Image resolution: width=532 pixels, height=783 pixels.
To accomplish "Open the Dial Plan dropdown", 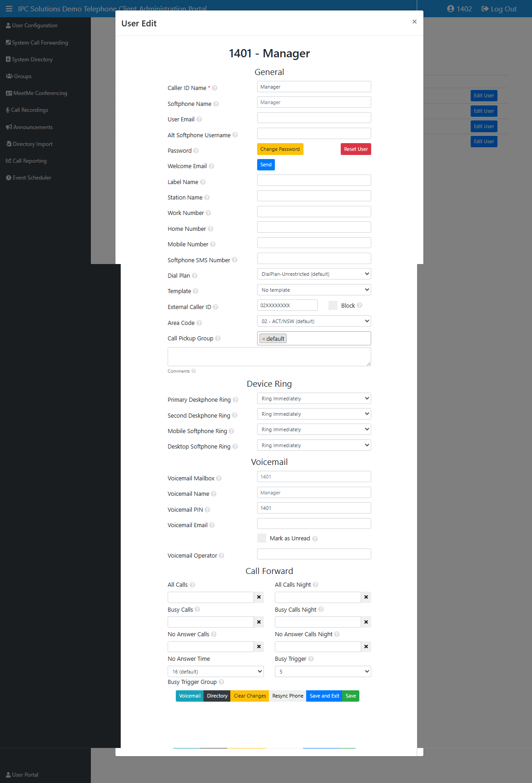I will pyautogui.click(x=313, y=274).
